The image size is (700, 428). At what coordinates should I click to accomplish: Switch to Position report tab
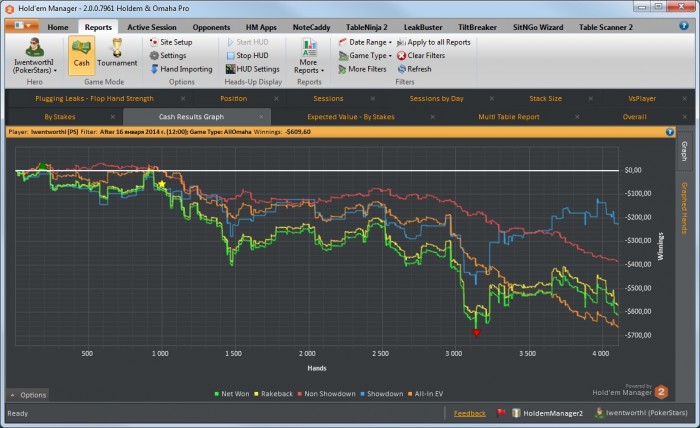tap(233, 99)
